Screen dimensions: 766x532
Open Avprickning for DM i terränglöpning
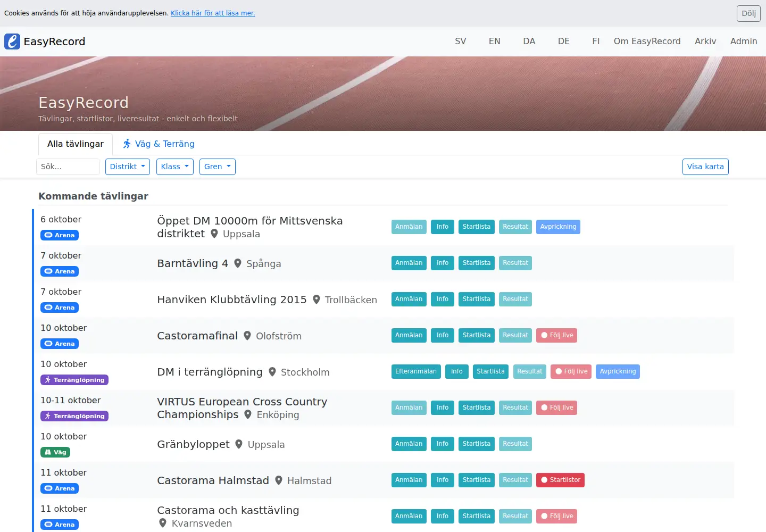[618, 371]
